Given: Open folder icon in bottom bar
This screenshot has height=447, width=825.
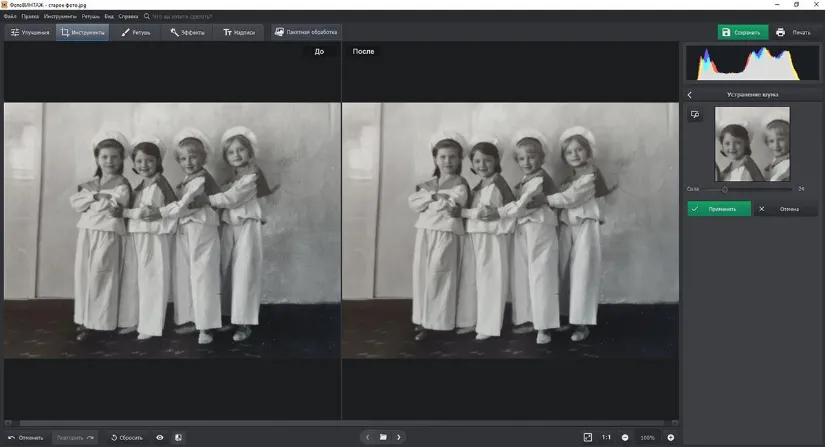Looking at the screenshot, I should click(x=383, y=437).
